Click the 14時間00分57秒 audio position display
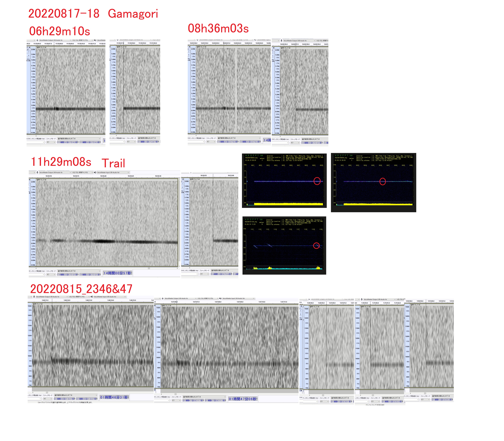The width and height of the screenshot is (504, 441). coord(118,273)
